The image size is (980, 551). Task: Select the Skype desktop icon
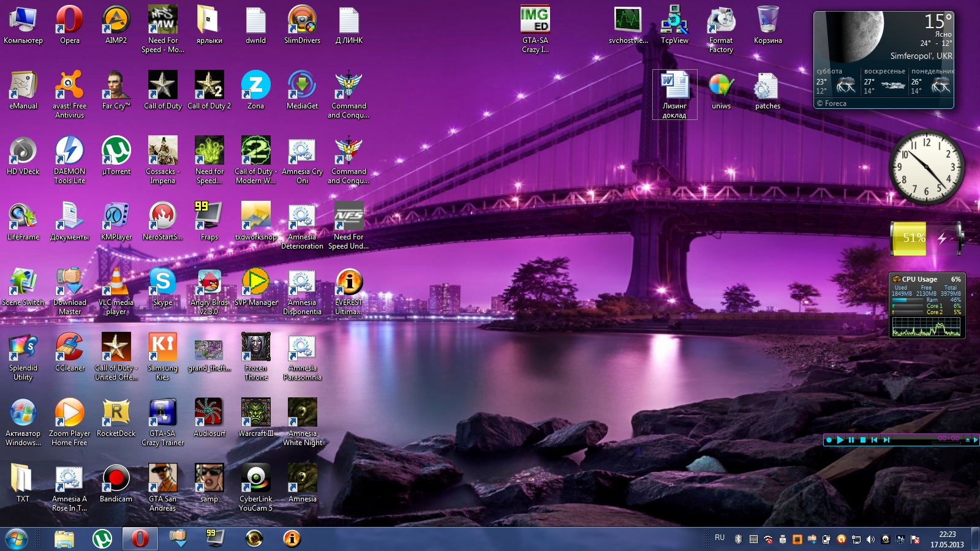(x=162, y=287)
